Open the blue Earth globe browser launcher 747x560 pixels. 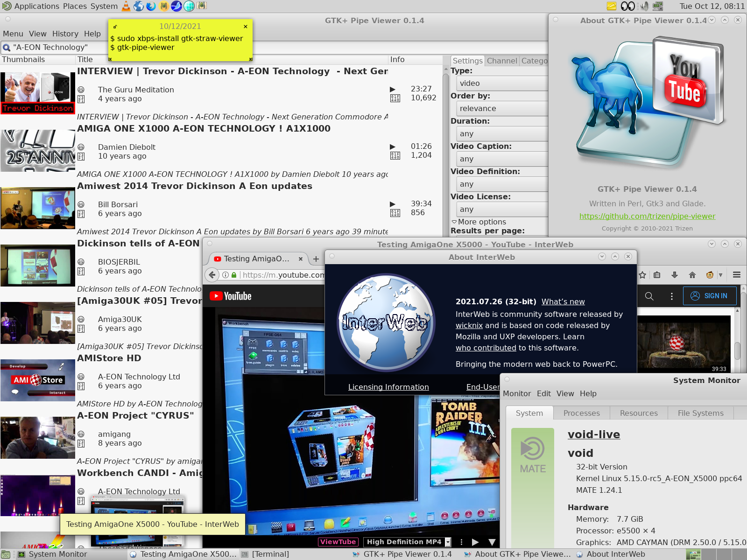(139, 6)
